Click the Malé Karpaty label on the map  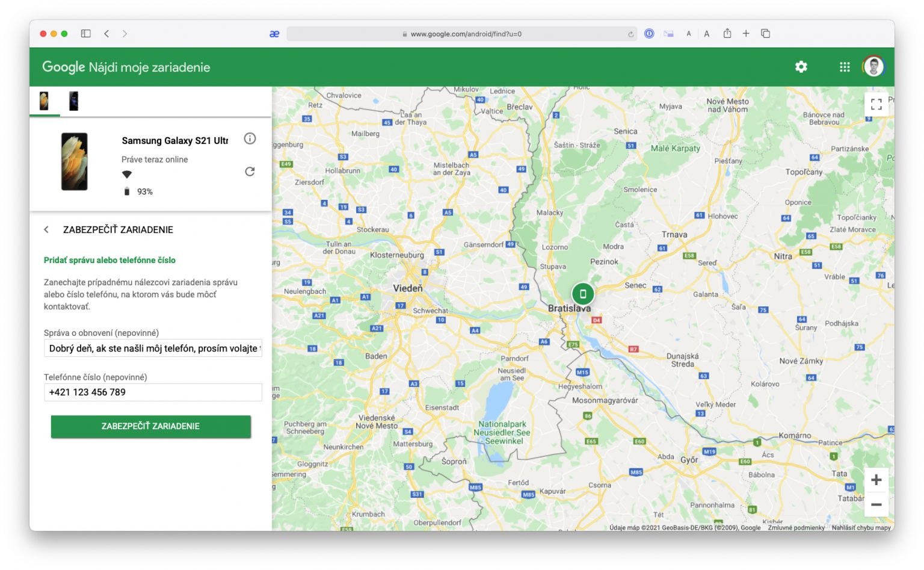(676, 149)
